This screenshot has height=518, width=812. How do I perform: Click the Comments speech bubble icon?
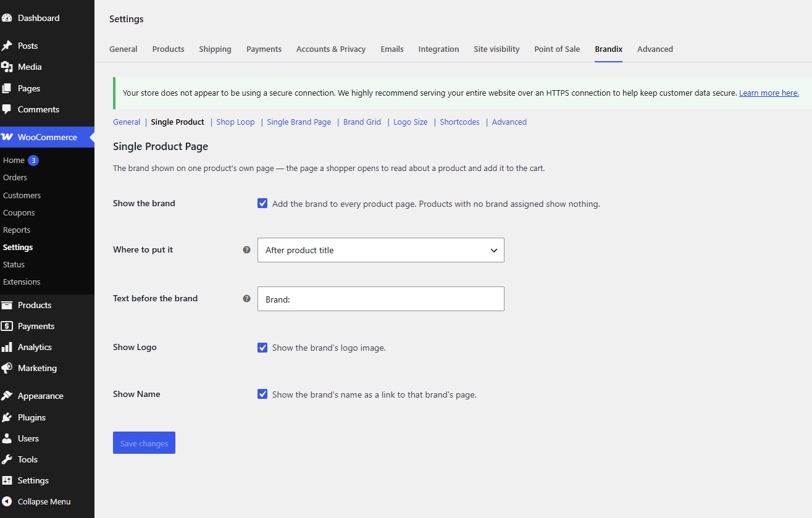click(7, 109)
